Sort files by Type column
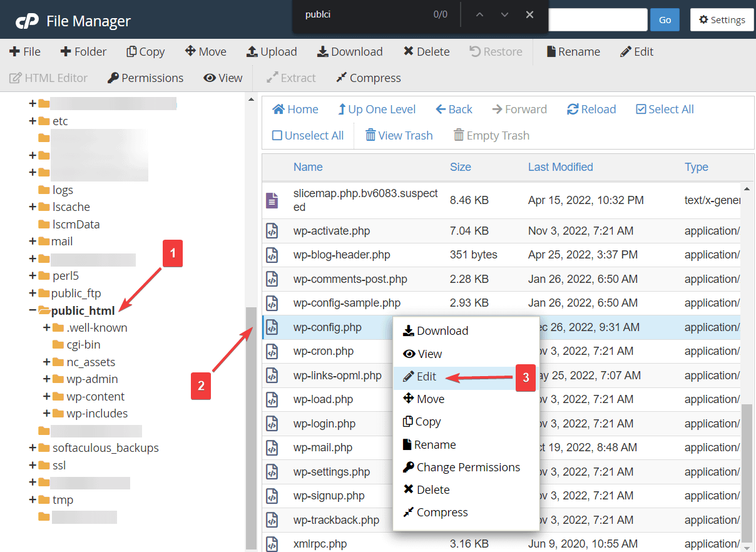Viewport: 756px width, 552px height. [696, 167]
